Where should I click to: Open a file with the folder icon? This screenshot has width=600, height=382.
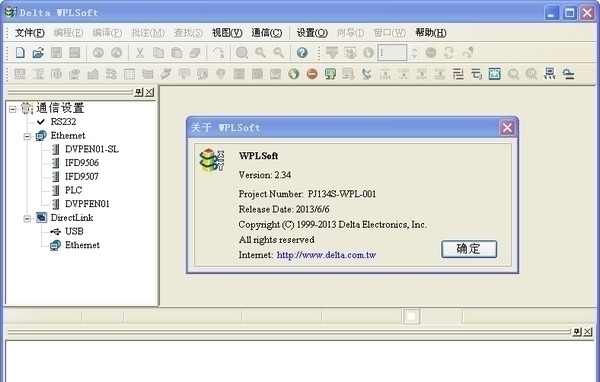38,52
